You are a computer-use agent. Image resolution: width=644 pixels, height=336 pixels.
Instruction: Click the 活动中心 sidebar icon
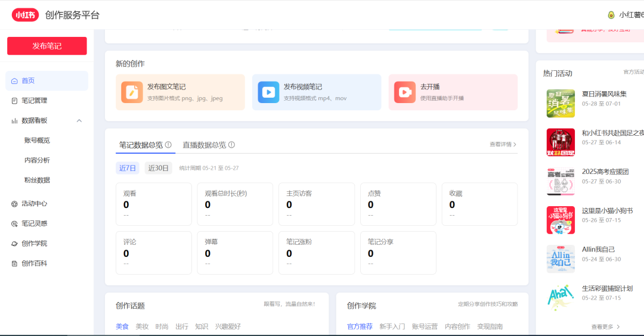point(14,204)
